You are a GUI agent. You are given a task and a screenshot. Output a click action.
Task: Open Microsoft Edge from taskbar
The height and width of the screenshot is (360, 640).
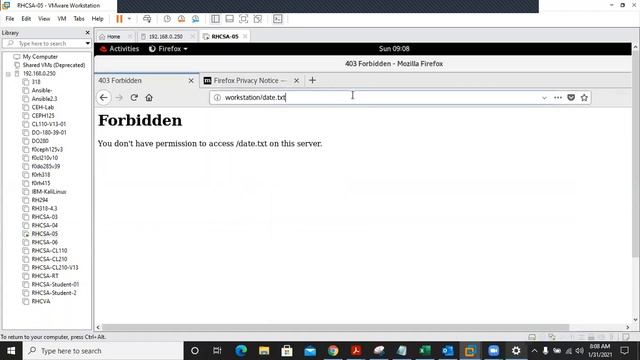tap(241, 351)
